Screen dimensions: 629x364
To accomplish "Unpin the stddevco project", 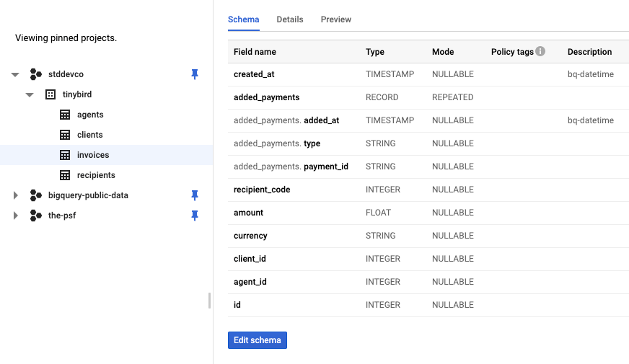I will coord(194,74).
